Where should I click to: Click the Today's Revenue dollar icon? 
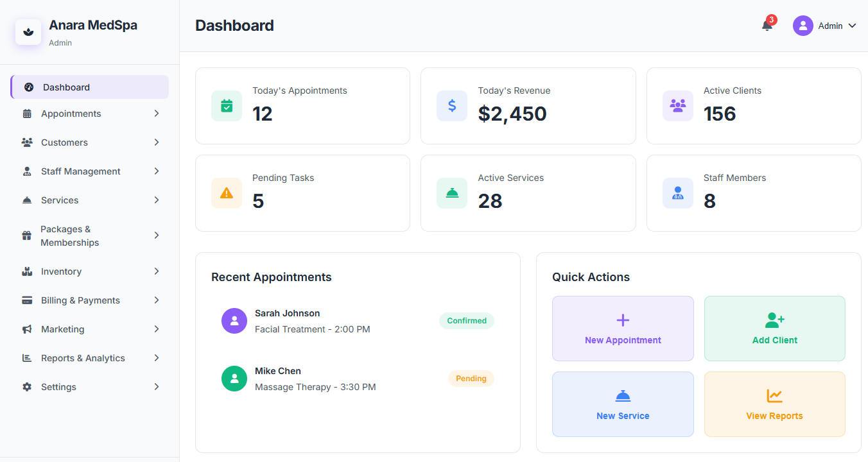click(x=452, y=106)
